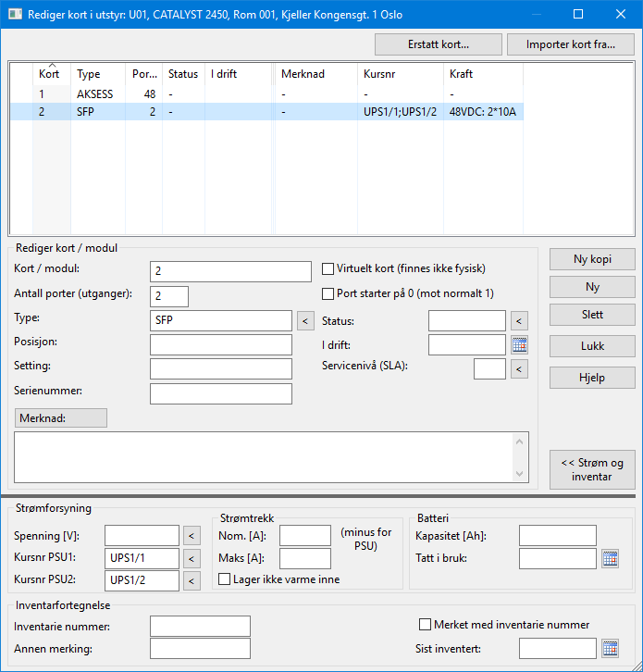This screenshot has width=643, height=672.
Task: Open Status selection list arrow
Action: pyautogui.click(x=519, y=321)
